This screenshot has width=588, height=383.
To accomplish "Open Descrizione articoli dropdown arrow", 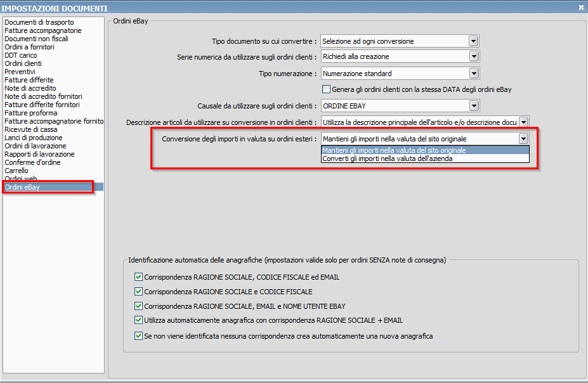I will 524,122.
